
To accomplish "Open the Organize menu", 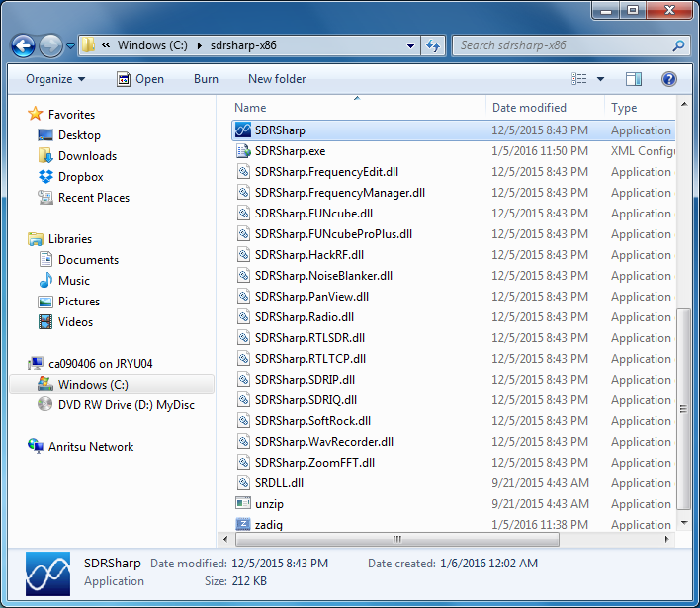I will coord(55,79).
